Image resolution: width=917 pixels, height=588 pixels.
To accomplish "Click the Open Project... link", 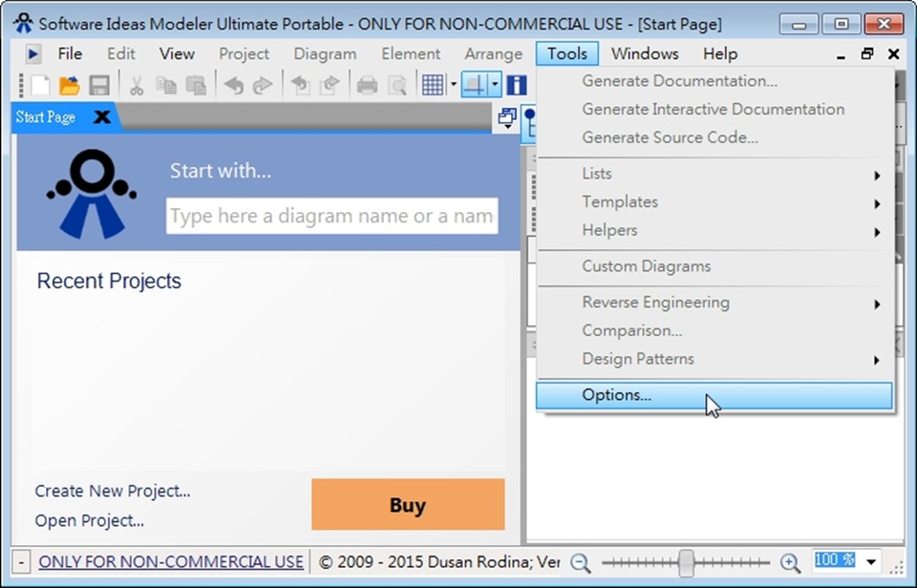I will pos(90,520).
